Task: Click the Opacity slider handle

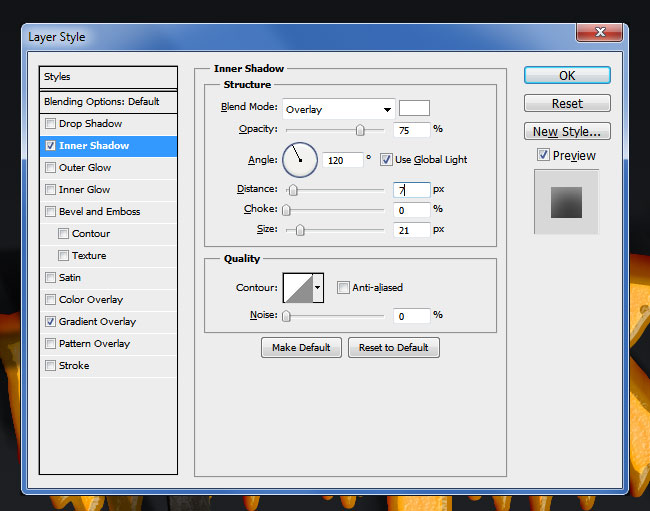Action: coord(360,130)
